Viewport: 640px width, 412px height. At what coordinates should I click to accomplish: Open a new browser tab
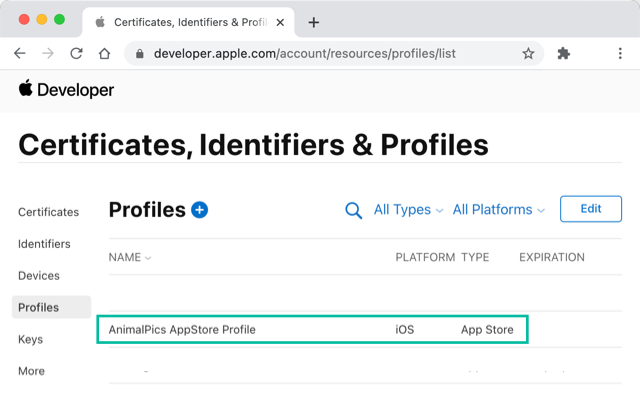click(x=313, y=22)
